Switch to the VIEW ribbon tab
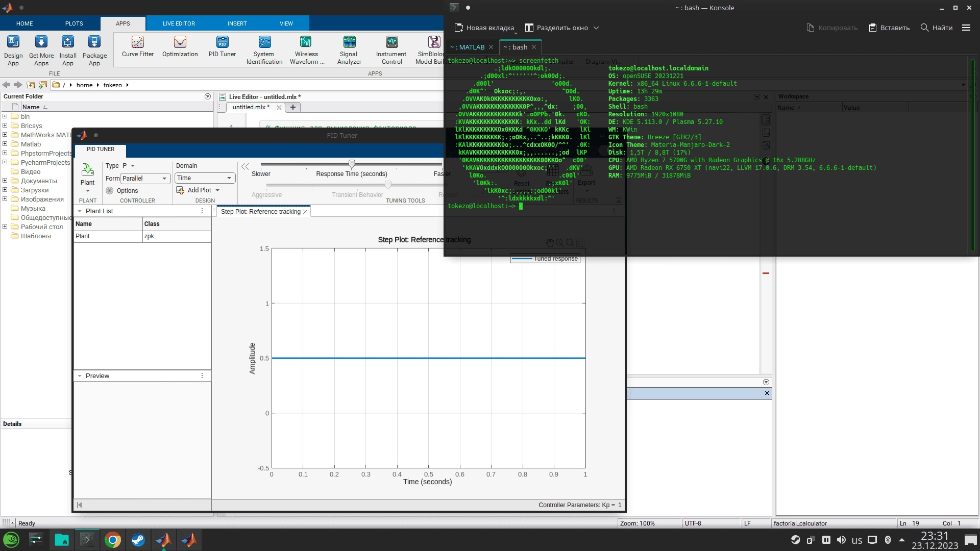980x551 pixels. [286, 23]
